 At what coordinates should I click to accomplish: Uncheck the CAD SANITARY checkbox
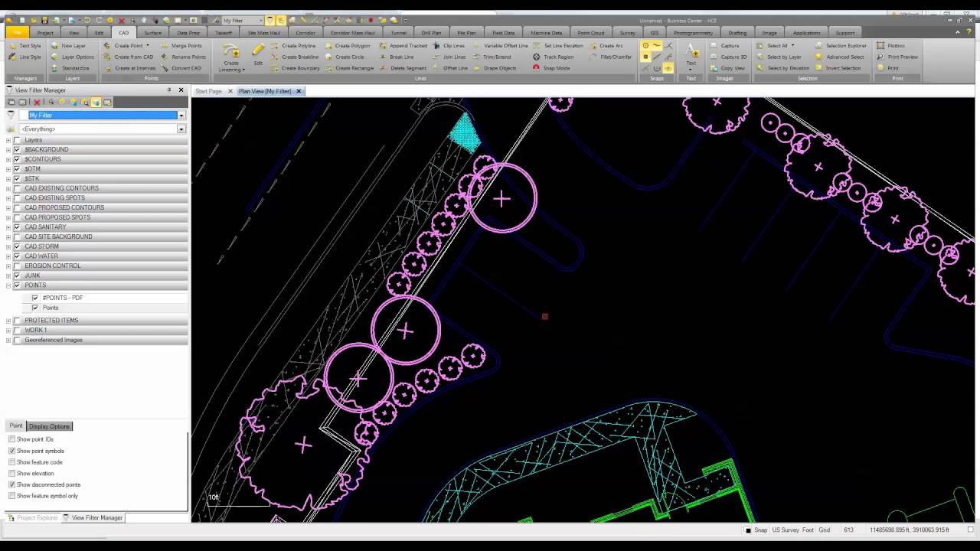(x=17, y=227)
